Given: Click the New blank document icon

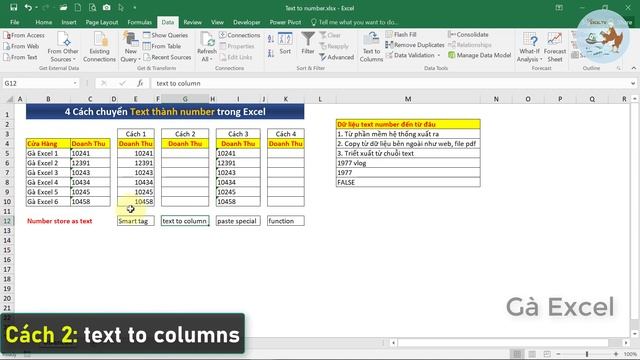Looking at the screenshot, I should pyautogui.click(x=78, y=7).
